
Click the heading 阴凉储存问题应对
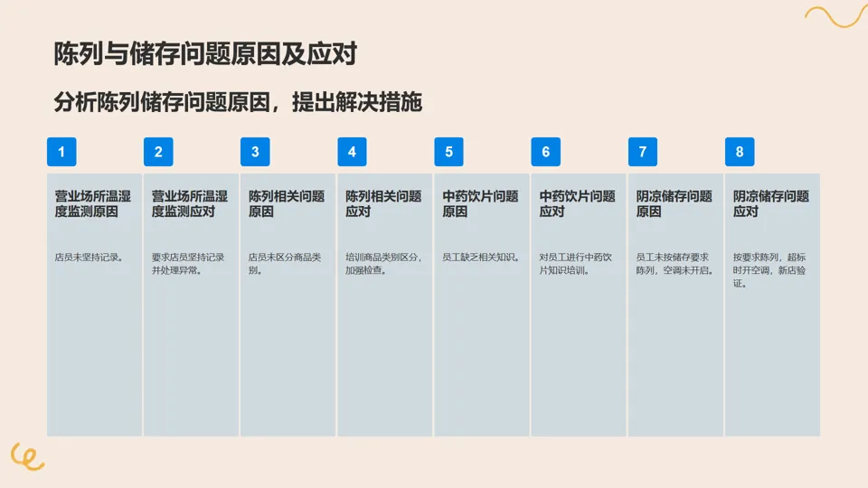(x=770, y=203)
